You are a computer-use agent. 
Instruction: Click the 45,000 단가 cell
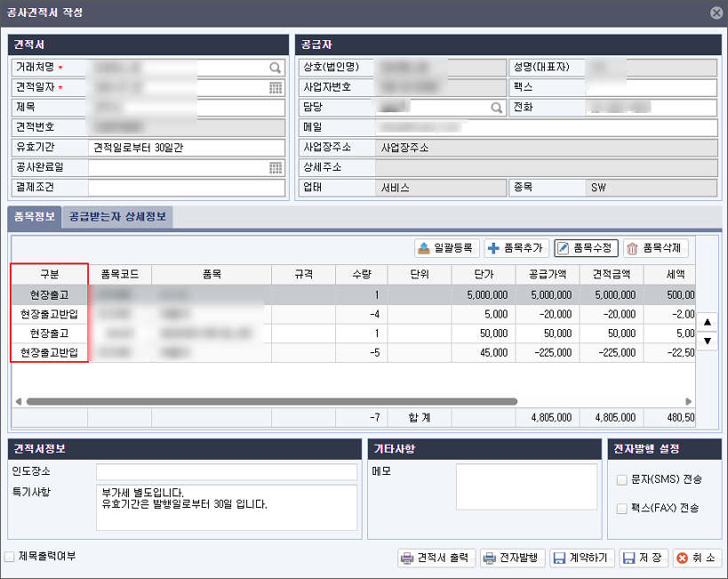pos(484,353)
